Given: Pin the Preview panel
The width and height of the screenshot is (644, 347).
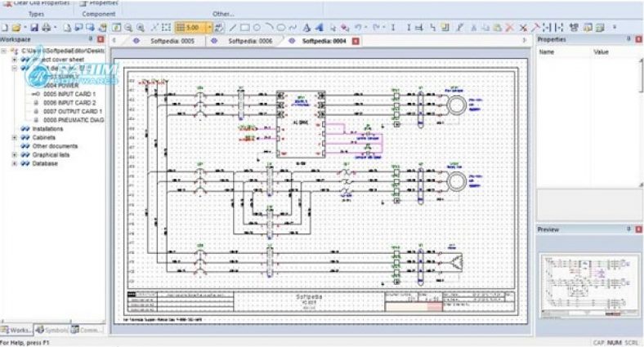Looking at the screenshot, I should point(628,229).
